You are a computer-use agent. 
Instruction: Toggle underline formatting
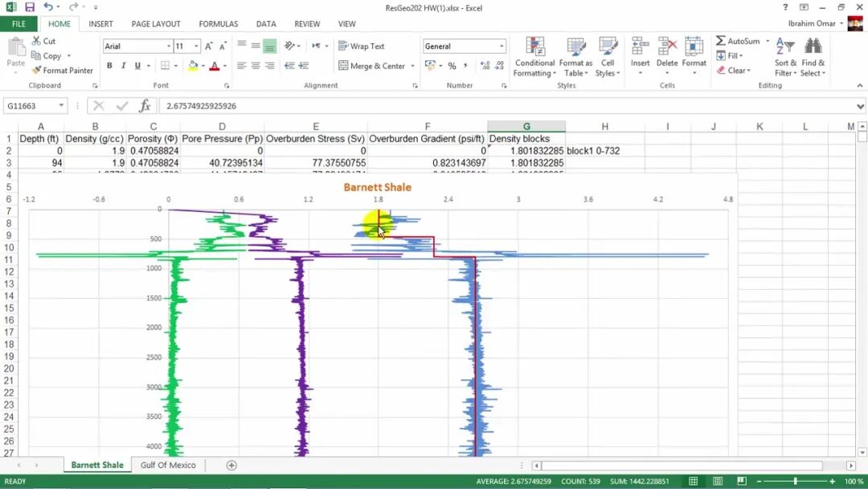[137, 66]
